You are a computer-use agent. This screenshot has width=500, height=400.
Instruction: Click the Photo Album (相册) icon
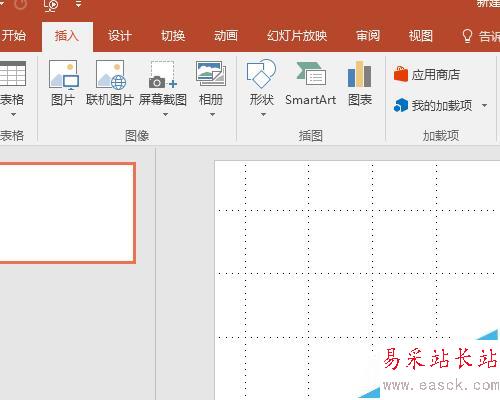pos(211,74)
